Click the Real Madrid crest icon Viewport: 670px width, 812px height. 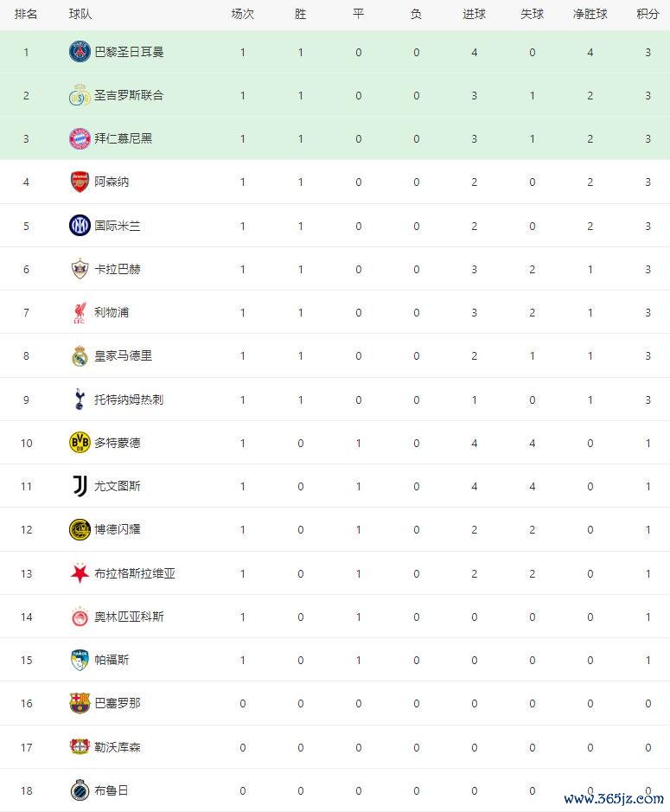click(80, 355)
